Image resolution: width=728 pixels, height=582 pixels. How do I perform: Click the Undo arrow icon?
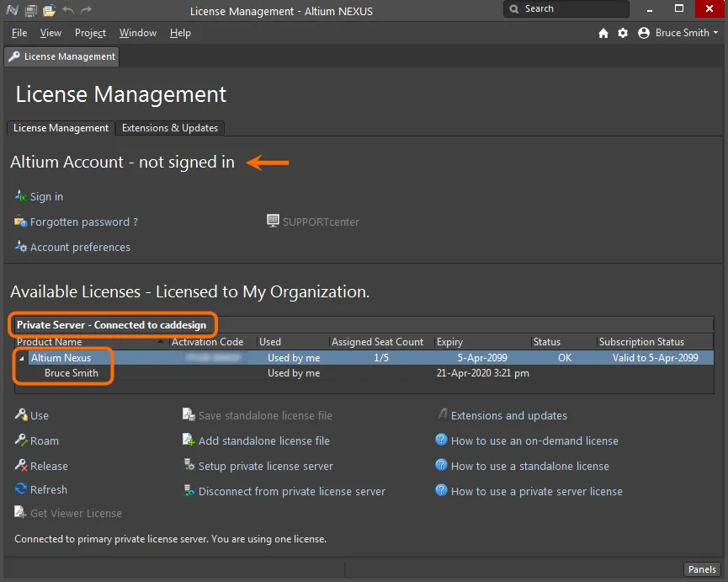tap(68, 10)
